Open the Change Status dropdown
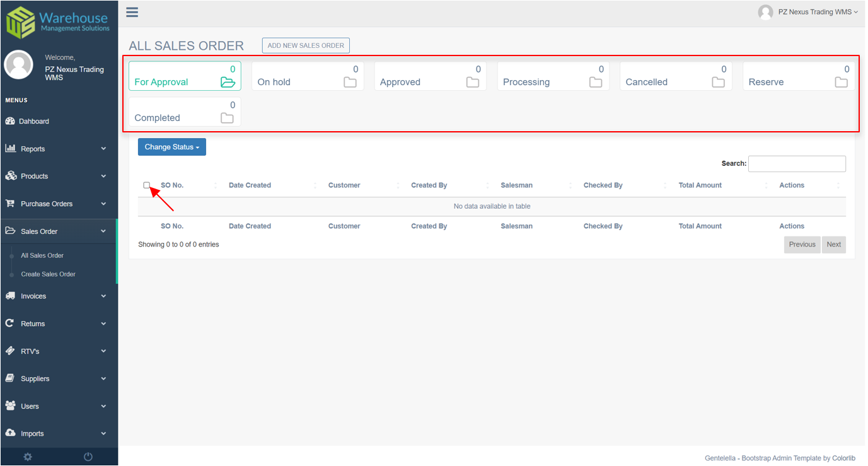Image resolution: width=868 pixels, height=466 pixels. [x=171, y=146]
